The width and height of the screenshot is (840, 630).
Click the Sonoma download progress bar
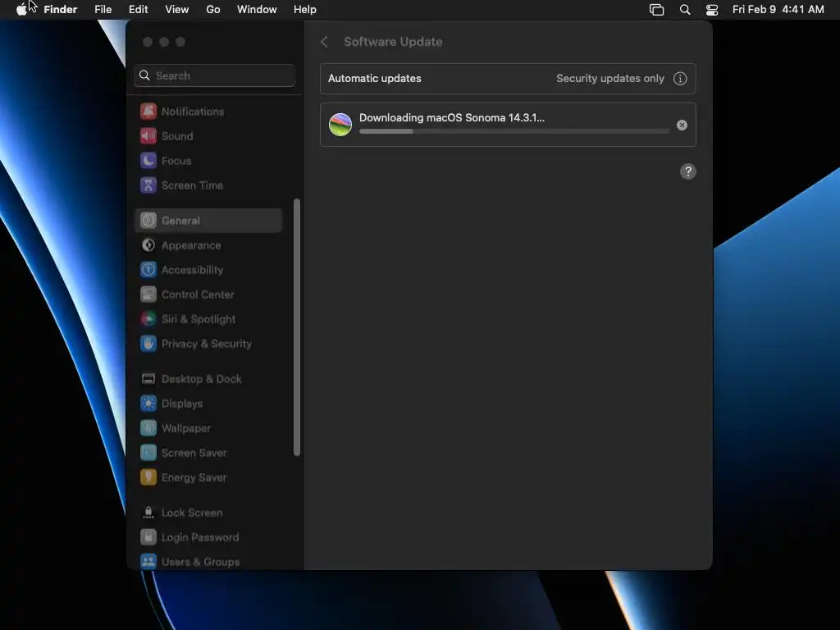pyautogui.click(x=514, y=131)
